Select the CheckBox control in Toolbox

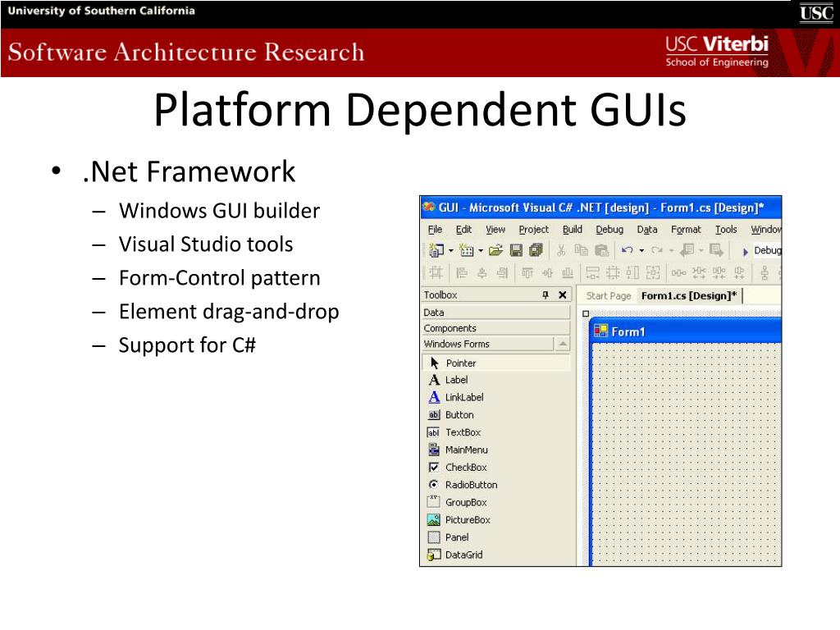496,467
